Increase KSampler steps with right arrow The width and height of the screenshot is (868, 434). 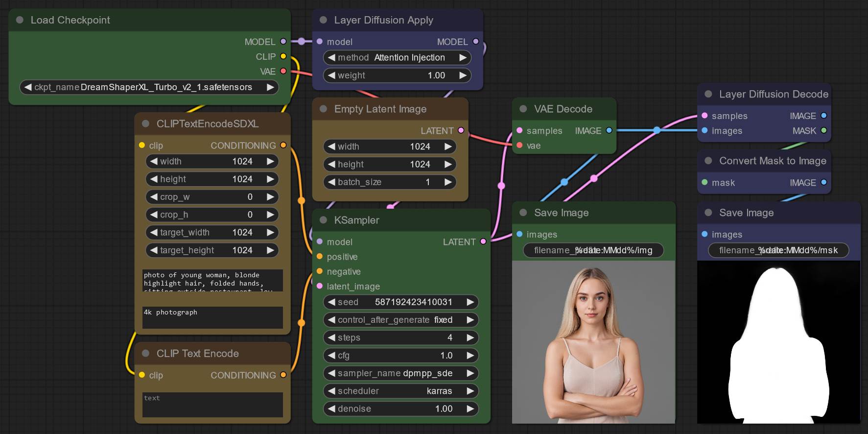(x=470, y=338)
